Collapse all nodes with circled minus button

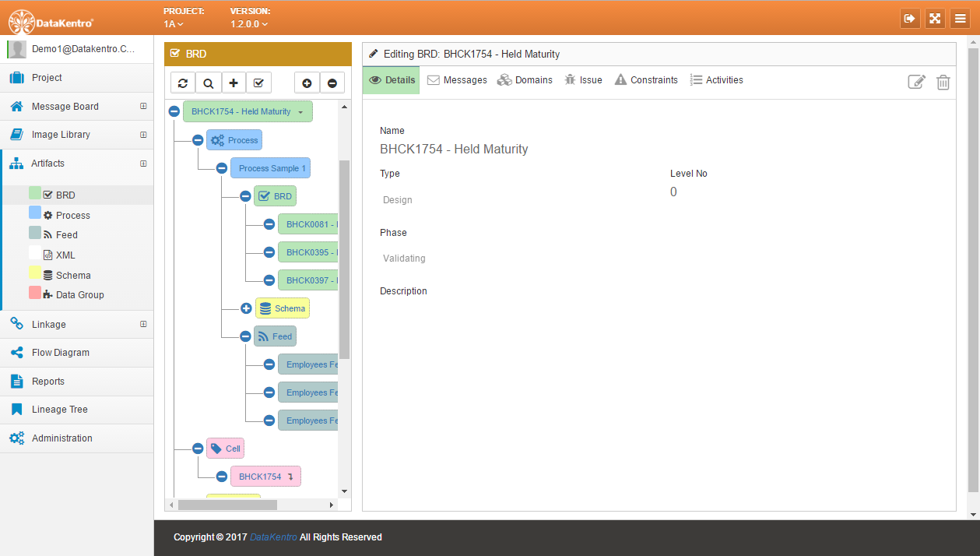pos(332,83)
